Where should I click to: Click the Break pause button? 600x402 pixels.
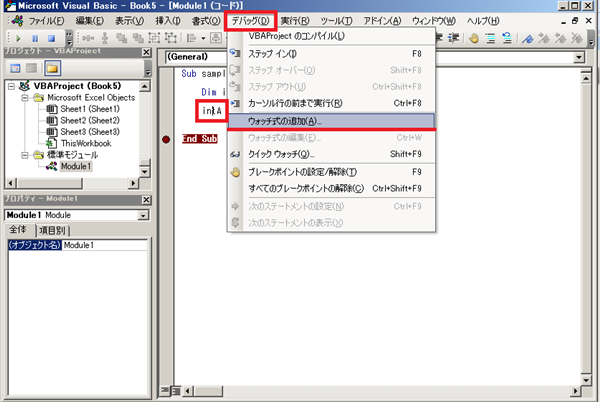coord(35,38)
